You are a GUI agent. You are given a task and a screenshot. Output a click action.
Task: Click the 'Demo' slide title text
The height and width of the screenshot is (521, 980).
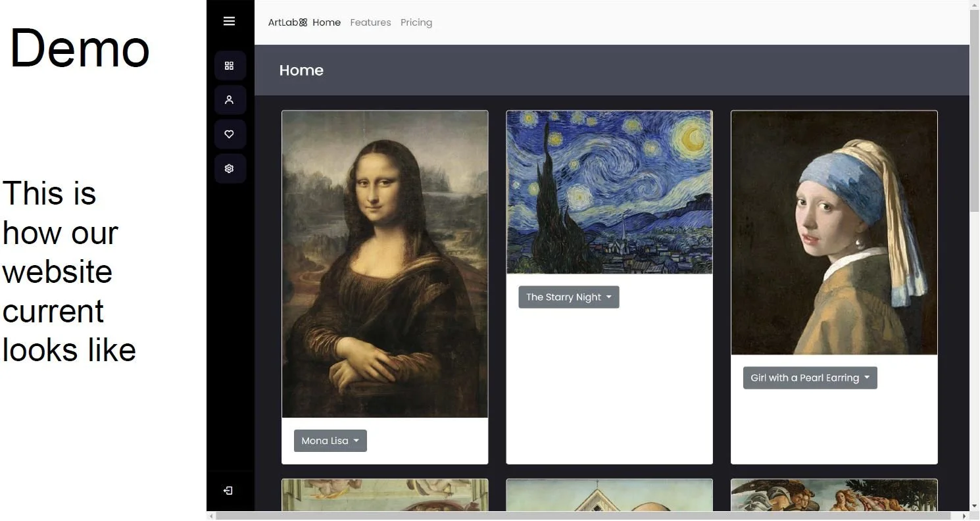pos(80,48)
